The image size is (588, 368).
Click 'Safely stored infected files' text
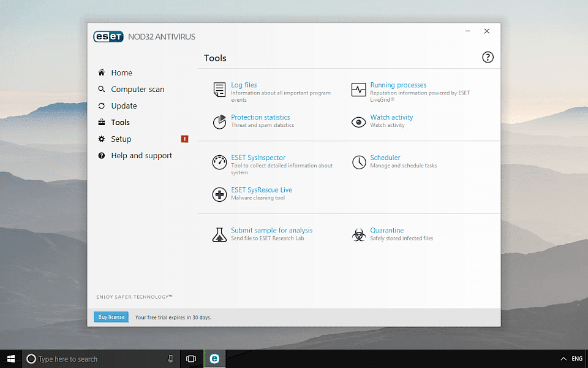(x=402, y=238)
